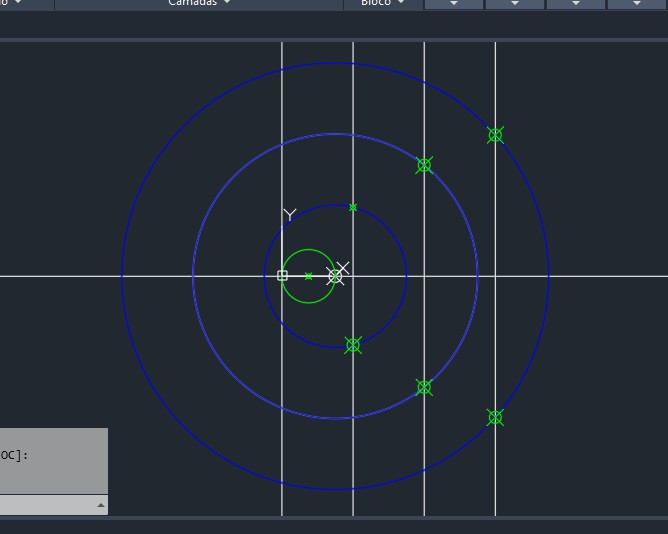Open the collapsed panel arrow right of Bloco
This screenshot has height=534, width=668.
coord(454,3)
